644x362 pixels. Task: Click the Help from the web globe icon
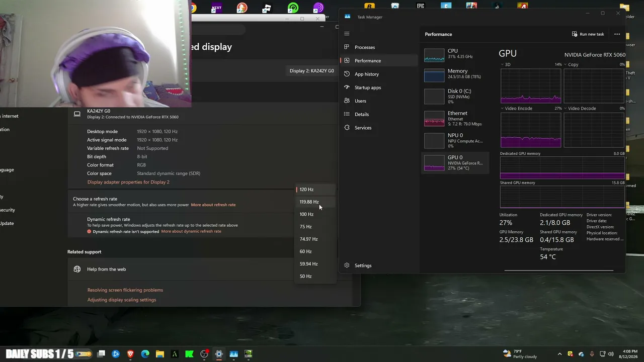pos(77,269)
